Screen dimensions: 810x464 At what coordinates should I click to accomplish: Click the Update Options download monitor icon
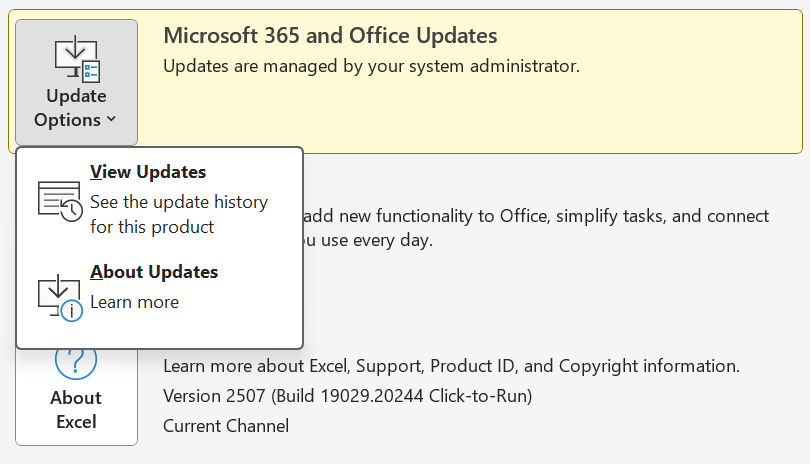pos(77,58)
